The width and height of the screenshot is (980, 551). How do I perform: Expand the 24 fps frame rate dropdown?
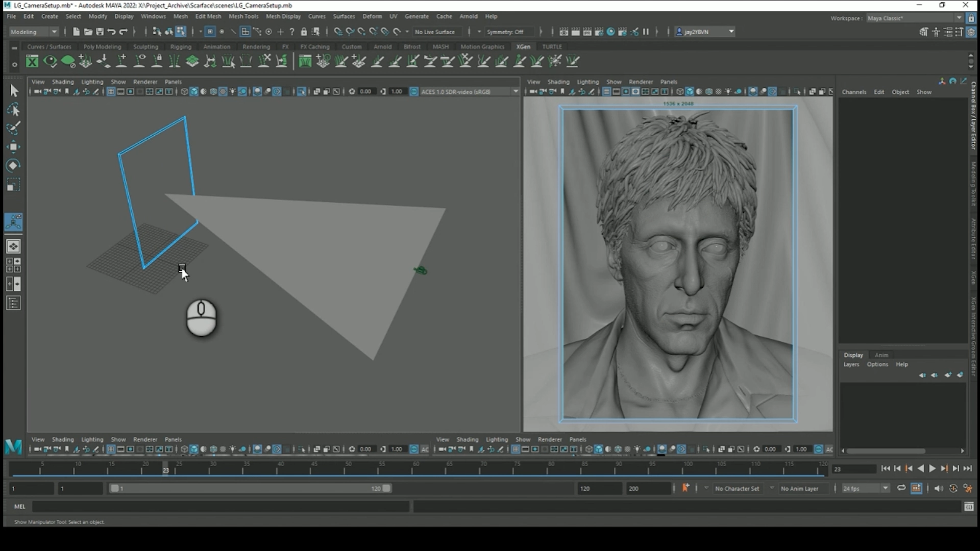pos(886,488)
